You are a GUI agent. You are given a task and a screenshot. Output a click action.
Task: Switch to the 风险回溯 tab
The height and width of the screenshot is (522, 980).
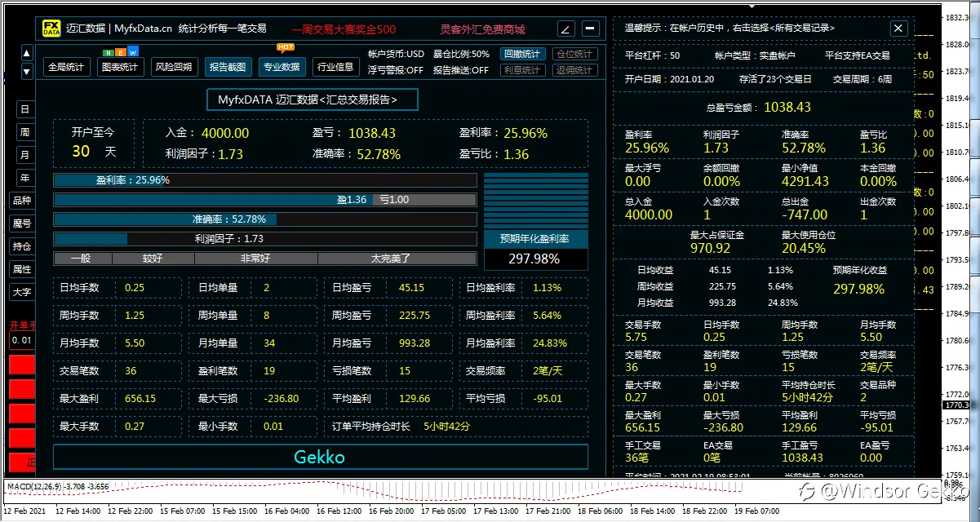[x=174, y=67]
